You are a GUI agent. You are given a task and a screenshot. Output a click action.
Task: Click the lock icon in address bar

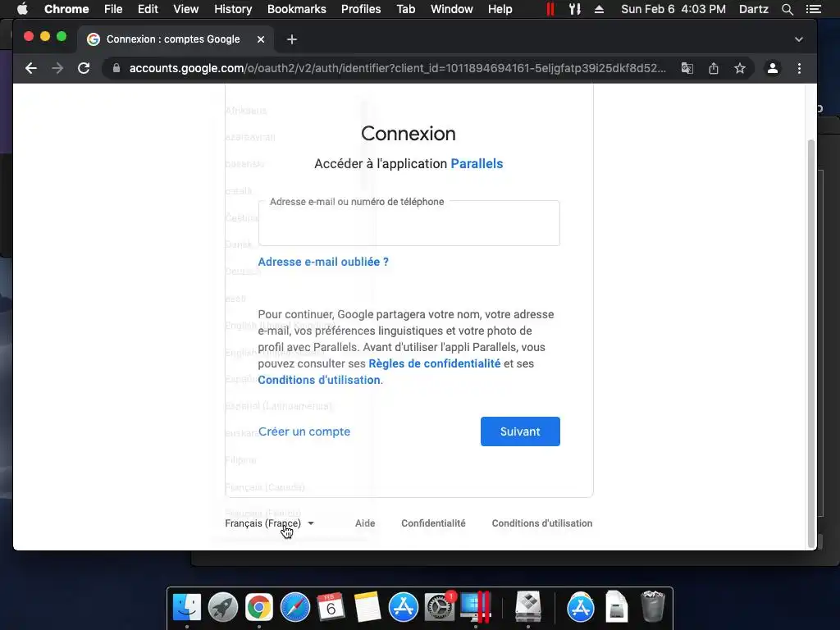tap(116, 68)
